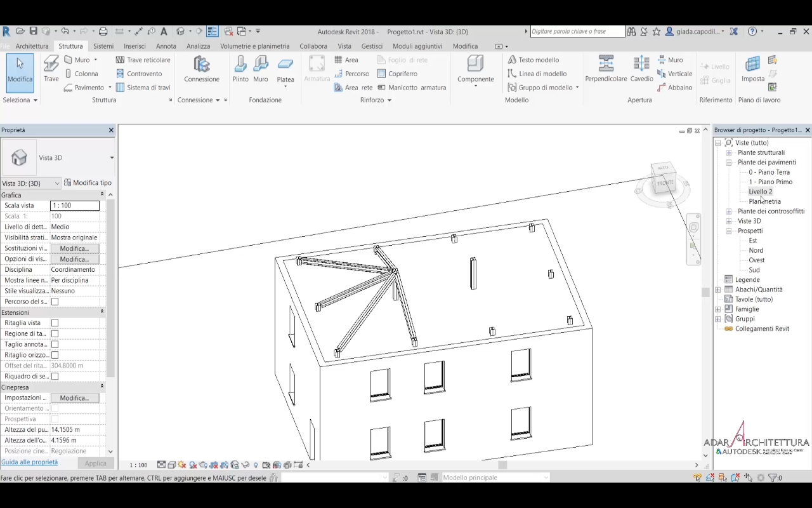812x508 pixels.
Task: Click the Controvento brace tool
Action: (139, 74)
